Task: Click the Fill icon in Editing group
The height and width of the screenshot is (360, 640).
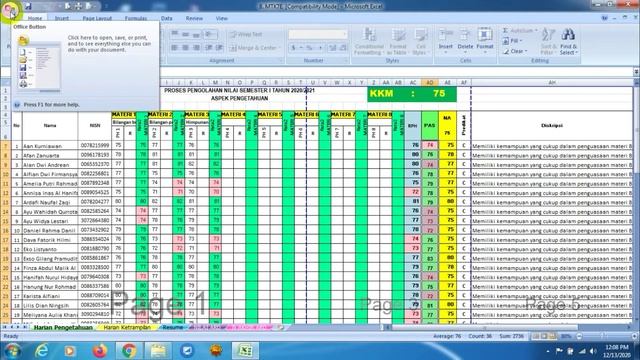Action: (506, 41)
